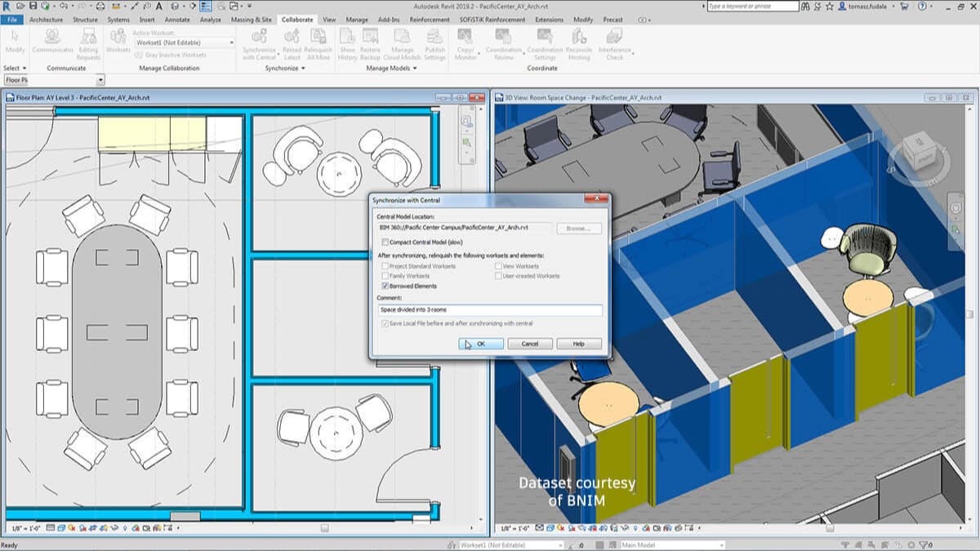Click OK in Synchronize with Central dialog
This screenshot has width=980, height=551.
pos(481,344)
